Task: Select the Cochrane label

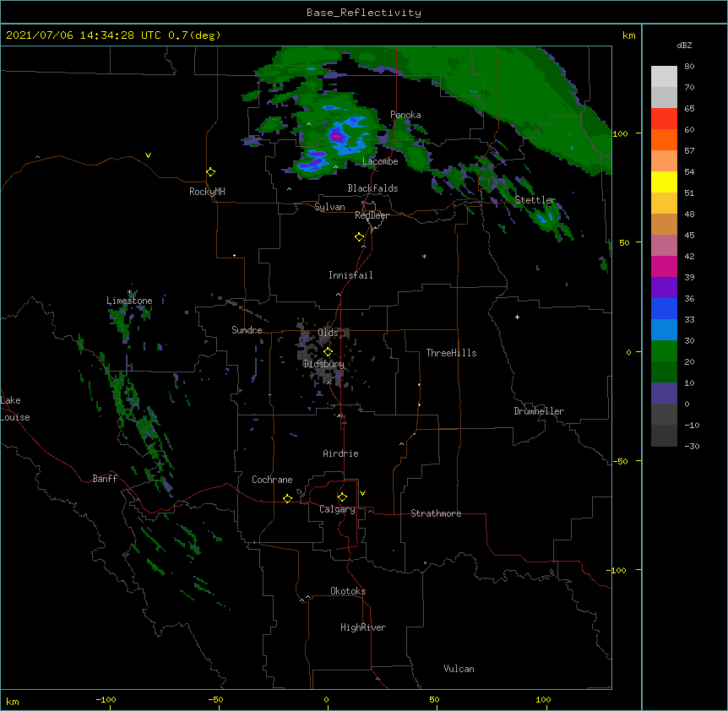Action: [272, 480]
